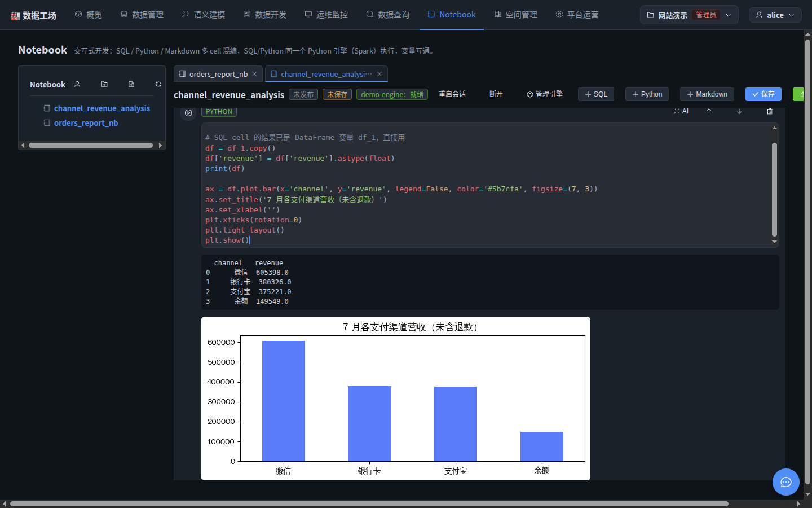Click the page vertical scrollbar
The width and height of the screenshot is (812, 508).
[x=807, y=262]
